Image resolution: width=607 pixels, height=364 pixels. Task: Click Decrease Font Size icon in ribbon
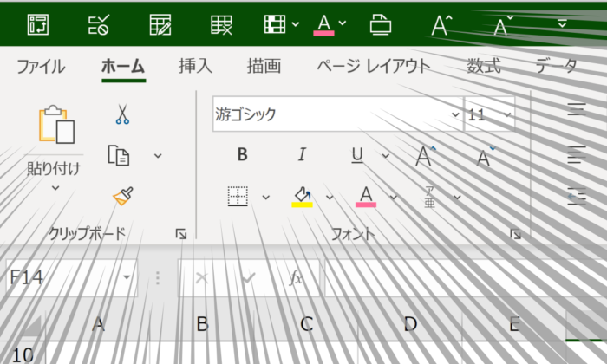pyautogui.click(x=486, y=156)
